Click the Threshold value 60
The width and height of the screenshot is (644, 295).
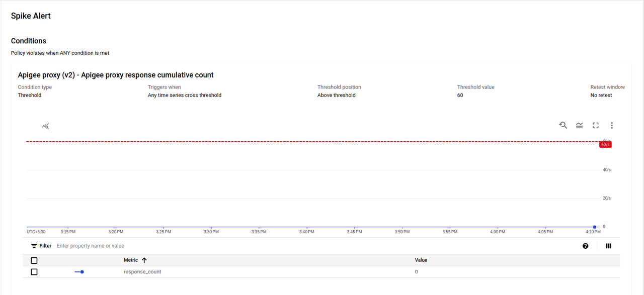[460, 95]
